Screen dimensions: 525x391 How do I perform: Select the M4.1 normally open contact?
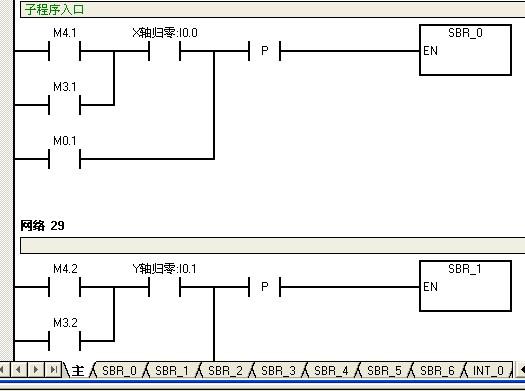pos(64,51)
